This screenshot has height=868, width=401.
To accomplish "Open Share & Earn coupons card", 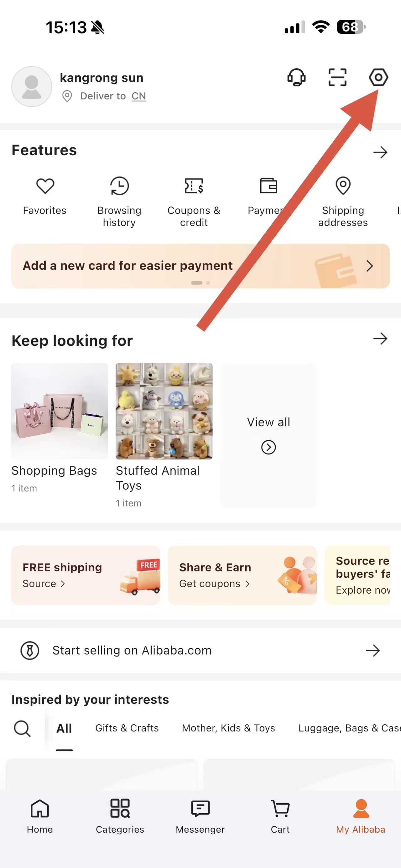I will pyautogui.click(x=242, y=575).
